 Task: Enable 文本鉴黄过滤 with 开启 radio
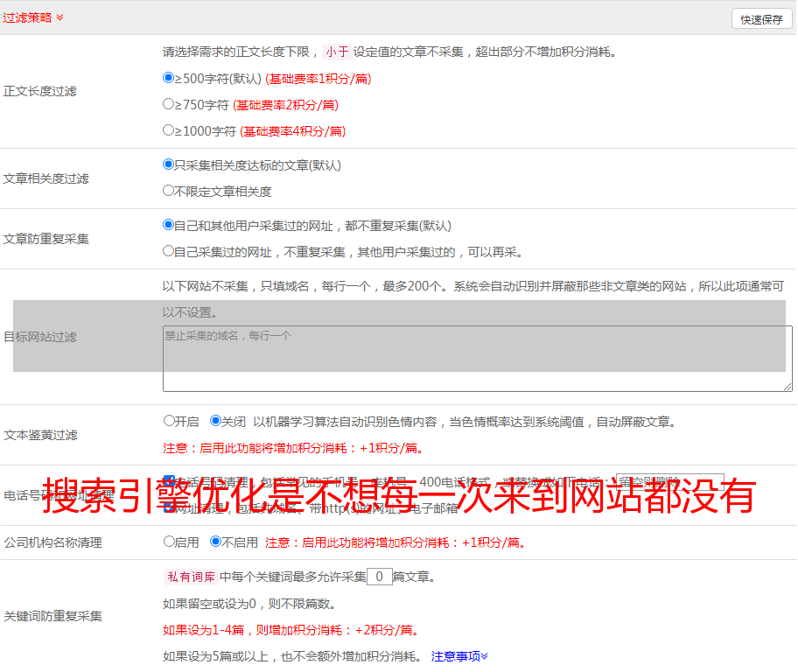pos(169,421)
